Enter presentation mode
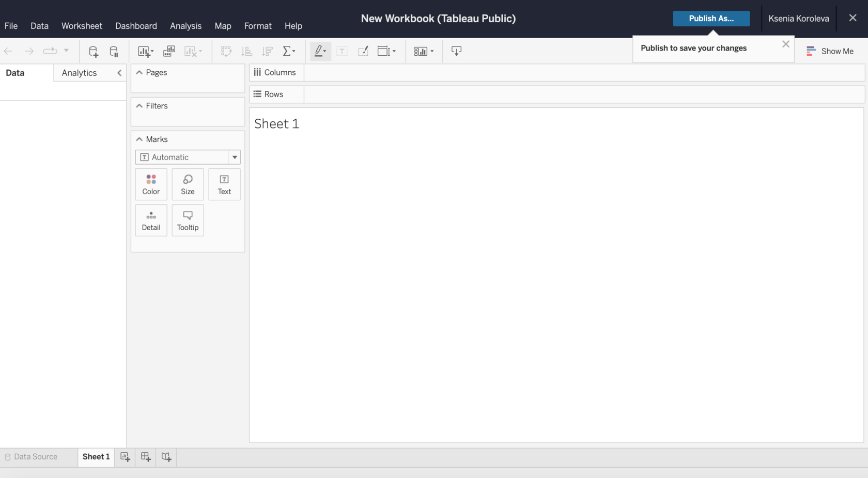Viewport: 868px width, 478px height. (456, 51)
